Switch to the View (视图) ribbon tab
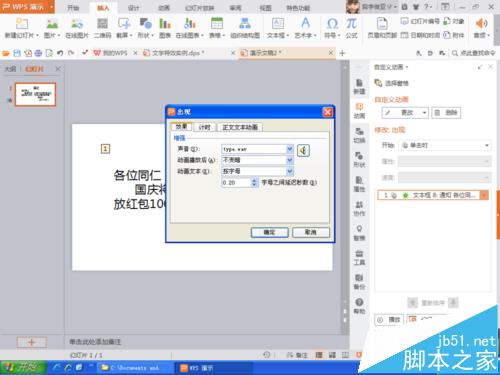This screenshot has width=500, height=375. coord(265,8)
